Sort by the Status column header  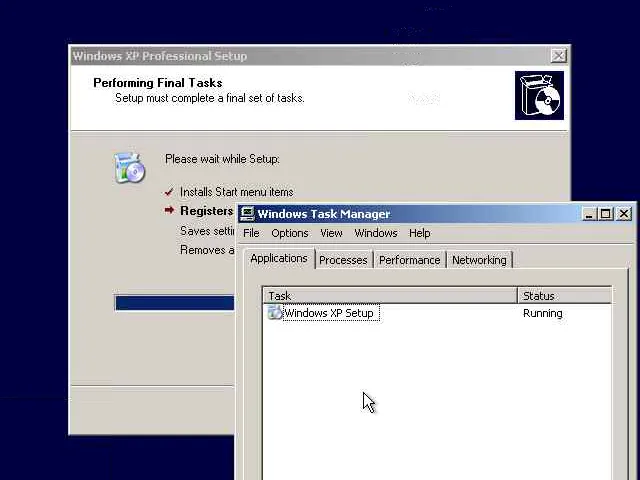point(564,296)
